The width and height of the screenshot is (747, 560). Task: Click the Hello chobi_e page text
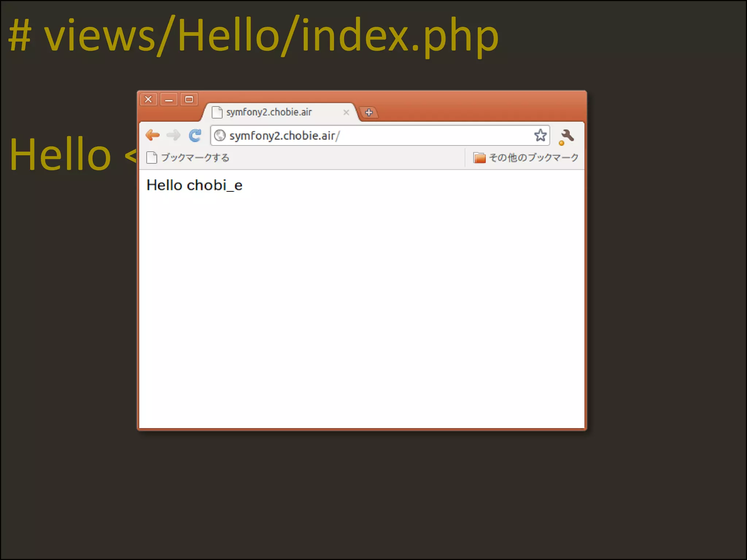pyautogui.click(x=194, y=185)
